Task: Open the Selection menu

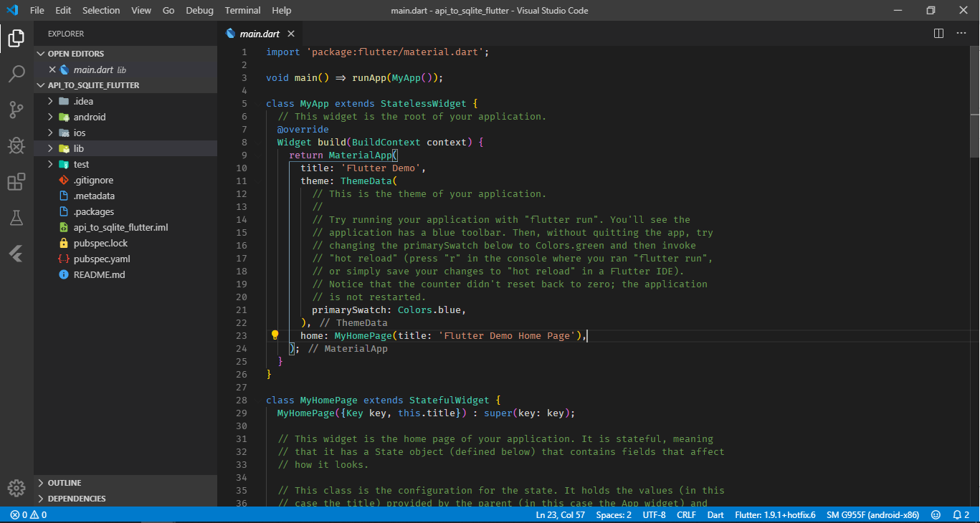Action: point(101,11)
